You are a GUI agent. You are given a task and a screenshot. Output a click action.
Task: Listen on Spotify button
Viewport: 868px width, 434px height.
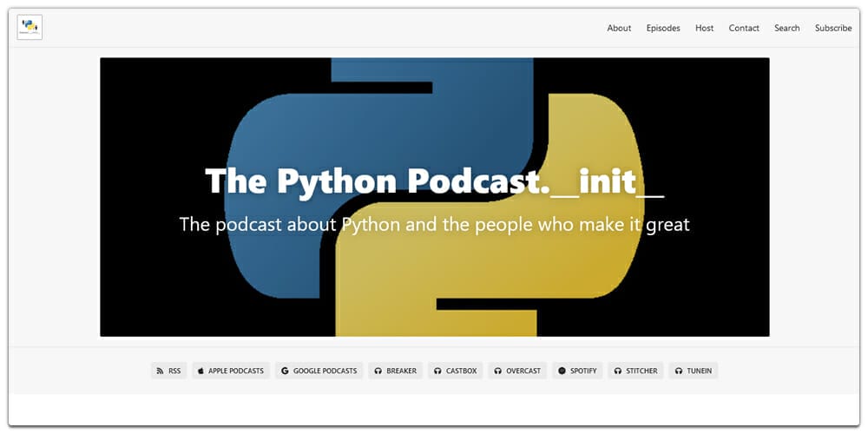click(x=577, y=371)
